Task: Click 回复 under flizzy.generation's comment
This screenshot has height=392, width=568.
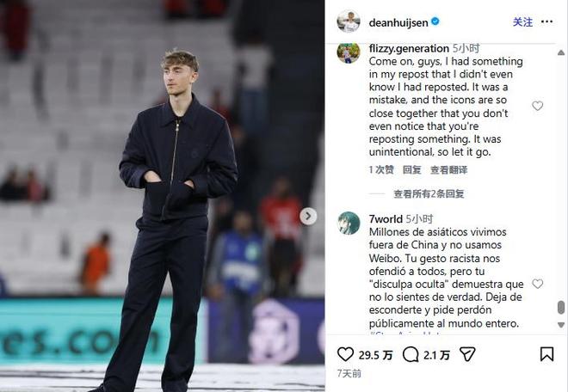Action: (412, 169)
